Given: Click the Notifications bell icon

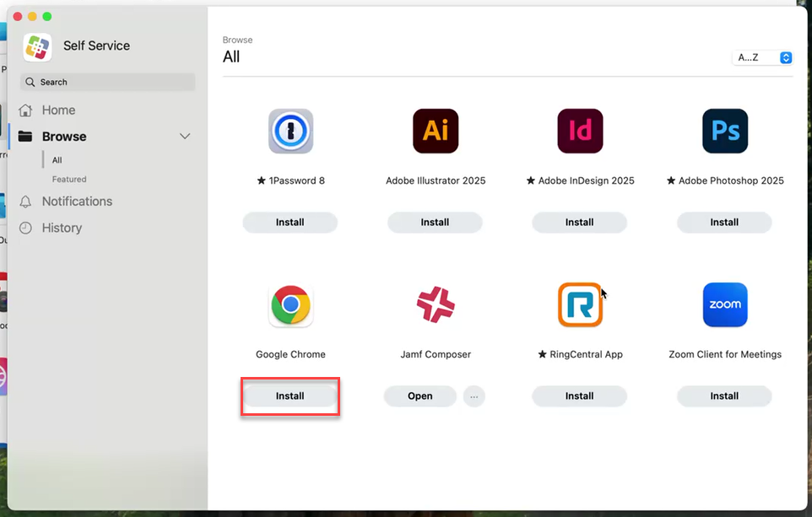Looking at the screenshot, I should [x=25, y=202].
